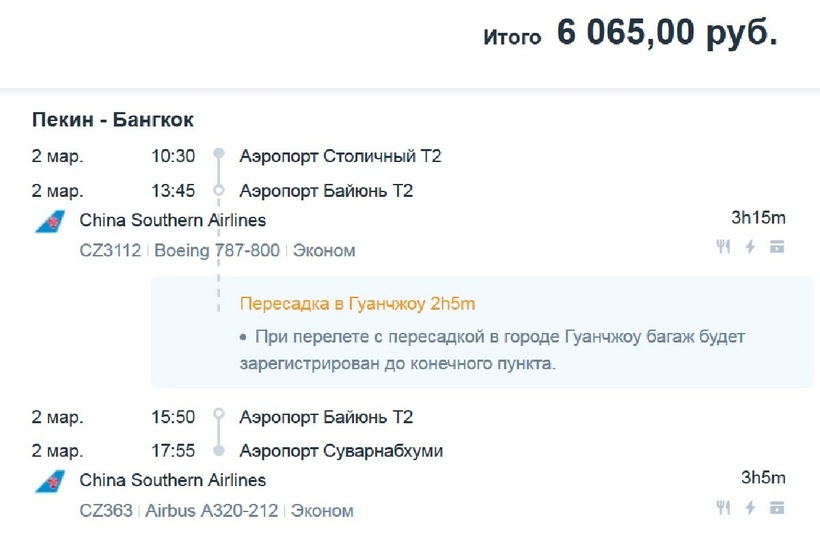Image resolution: width=820 pixels, height=534 pixels.
Task: Click the power outlet icon for CZ3112
Action: pyautogui.click(x=750, y=247)
